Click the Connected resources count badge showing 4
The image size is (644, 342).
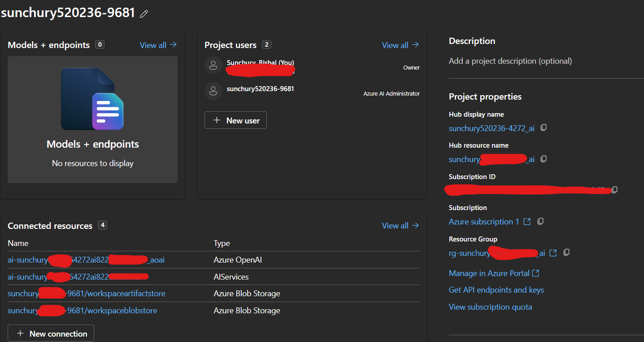tap(103, 225)
